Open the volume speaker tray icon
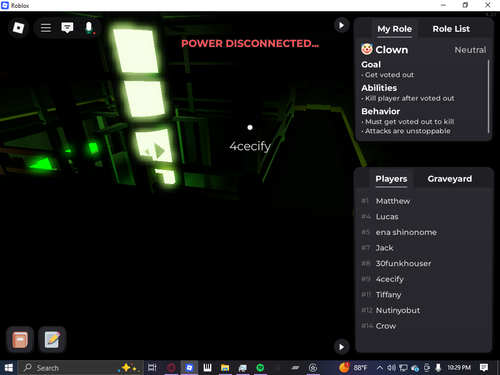The height and width of the screenshot is (375, 500). click(391, 368)
